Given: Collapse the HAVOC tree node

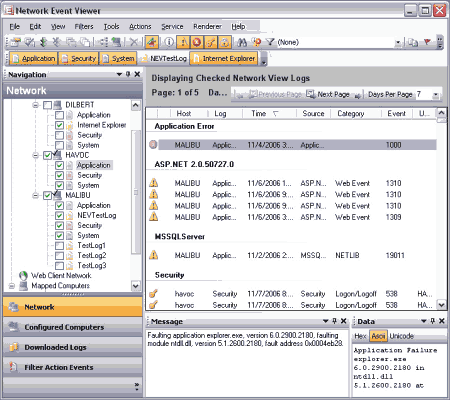Looking at the screenshot, I should click(35, 155).
